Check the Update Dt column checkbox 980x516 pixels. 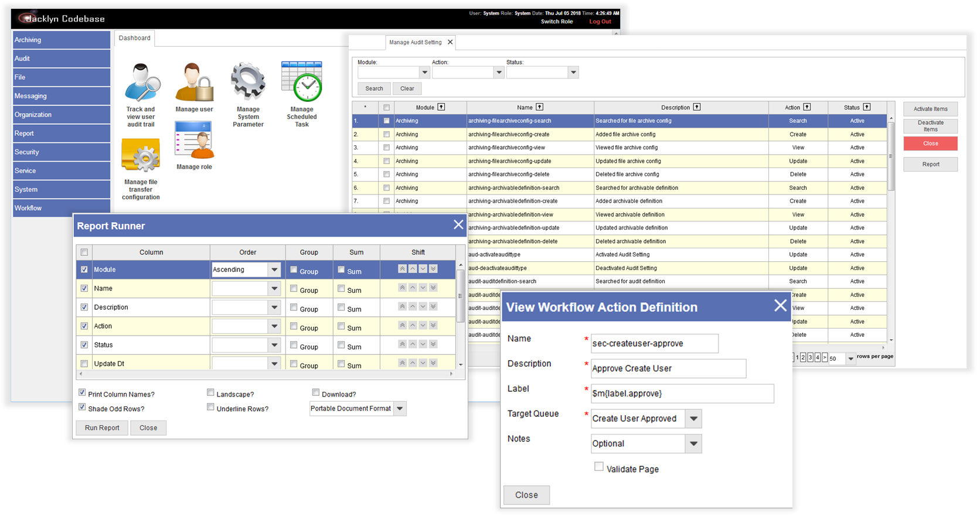[84, 364]
